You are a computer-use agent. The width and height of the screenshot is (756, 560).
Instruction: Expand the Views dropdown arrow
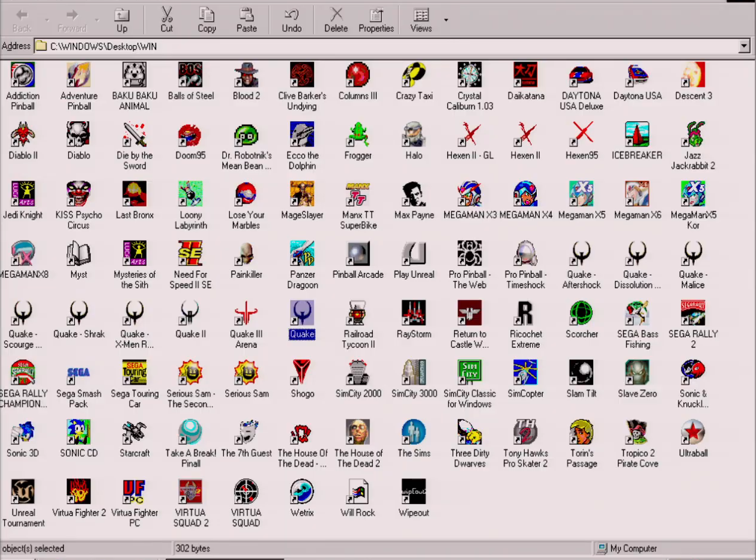(x=446, y=20)
